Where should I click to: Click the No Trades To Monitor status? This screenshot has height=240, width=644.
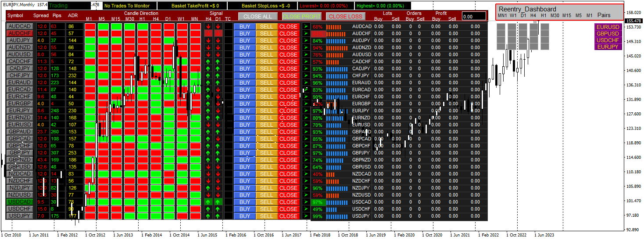pos(127,6)
